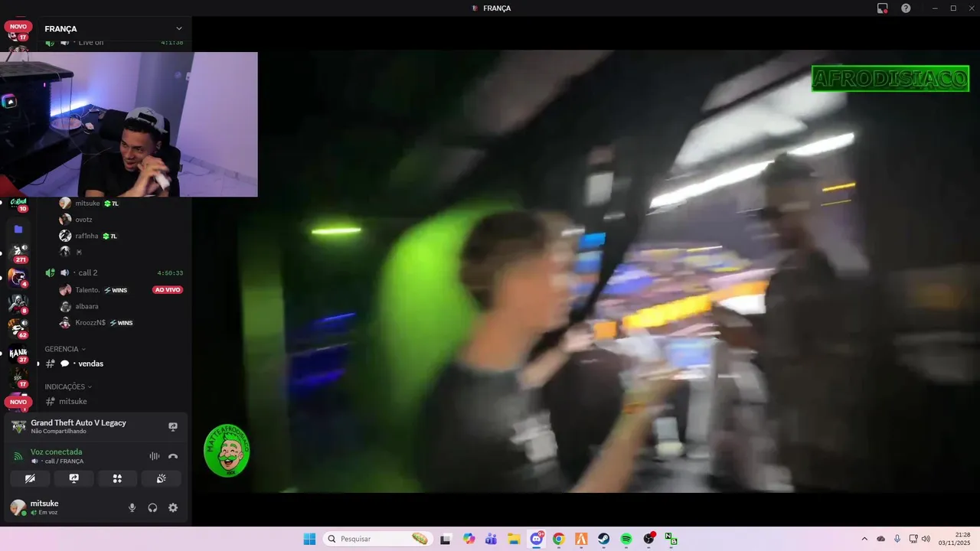Image resolution: width=980 pixels, height=551 pixels.
Task: Click system tray microphone icon
Action: [897, 539]
